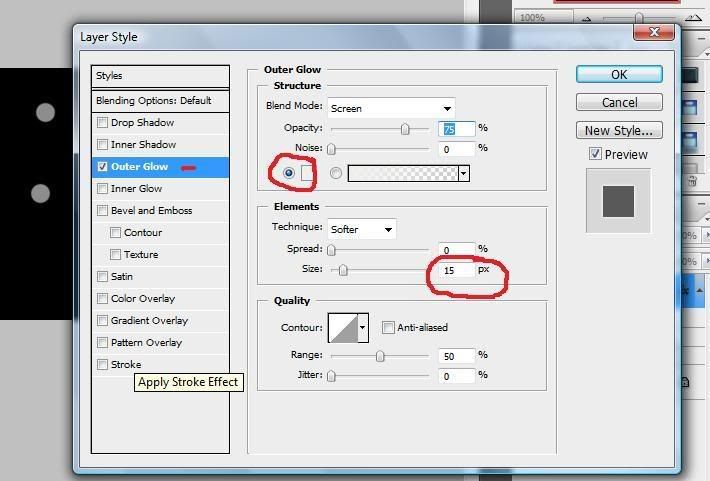Open the glow color swatch
The image size is (710, 481).
(x=307, y=173)
